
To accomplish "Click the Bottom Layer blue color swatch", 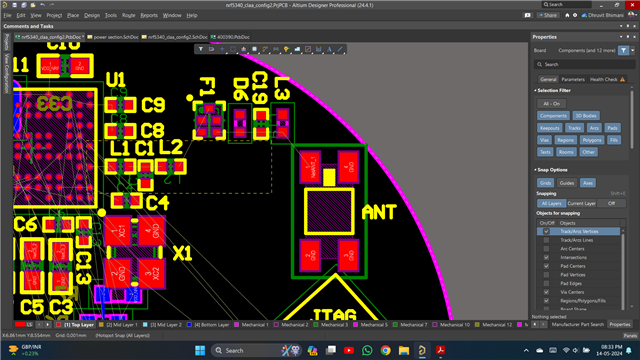I will coord(189,325).
